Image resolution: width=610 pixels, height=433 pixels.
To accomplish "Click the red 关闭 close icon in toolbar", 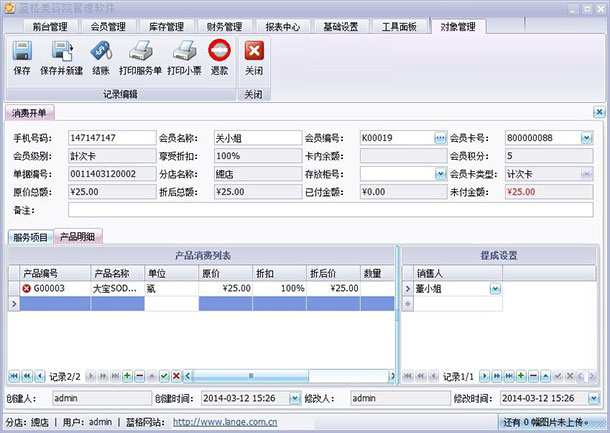I will [x=254, y=51].
